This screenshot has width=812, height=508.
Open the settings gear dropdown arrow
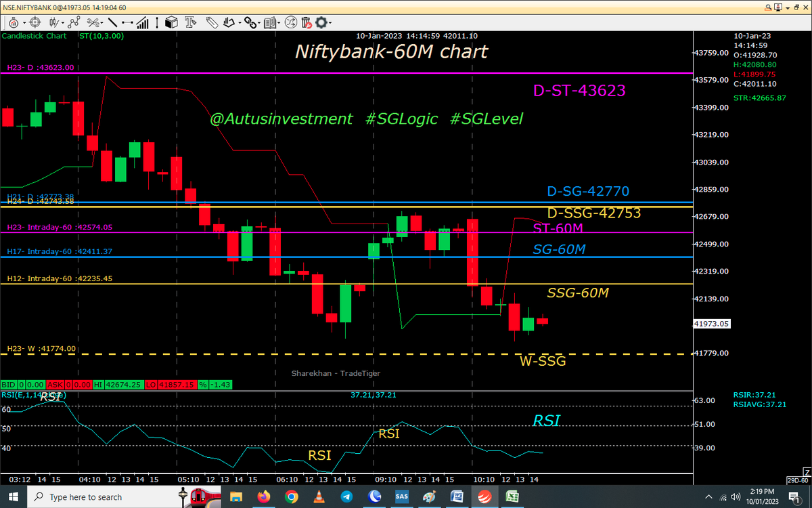(x=329, y=22)
